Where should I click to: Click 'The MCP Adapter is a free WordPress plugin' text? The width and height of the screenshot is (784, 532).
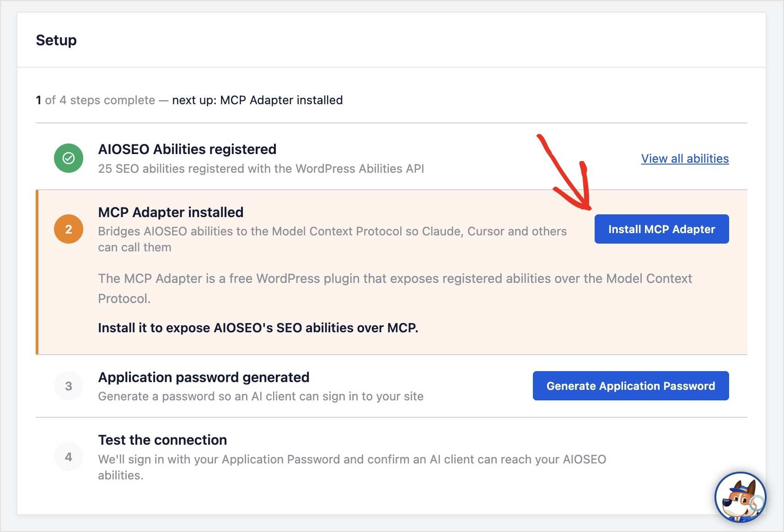coord(395,288)
